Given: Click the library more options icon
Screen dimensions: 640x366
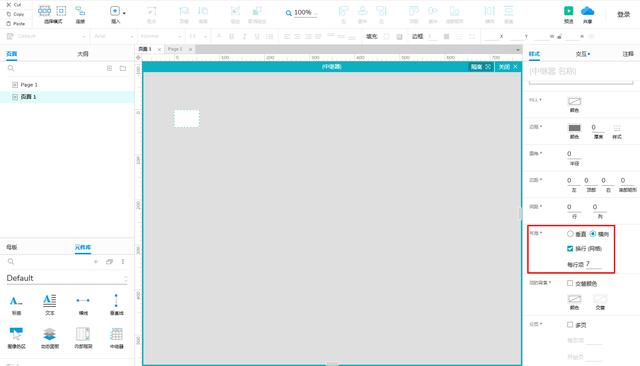Looking at the screenshot, I should tap(123, 262).
